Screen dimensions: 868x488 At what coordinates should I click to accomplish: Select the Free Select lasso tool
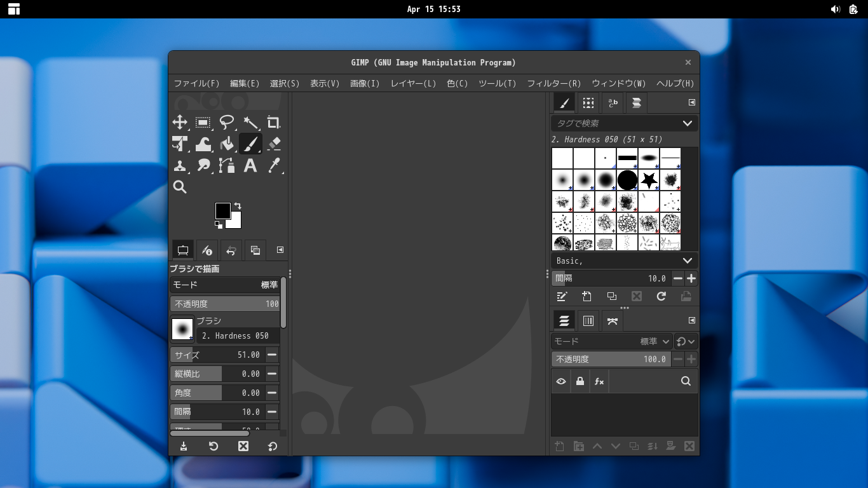(227, 123)
